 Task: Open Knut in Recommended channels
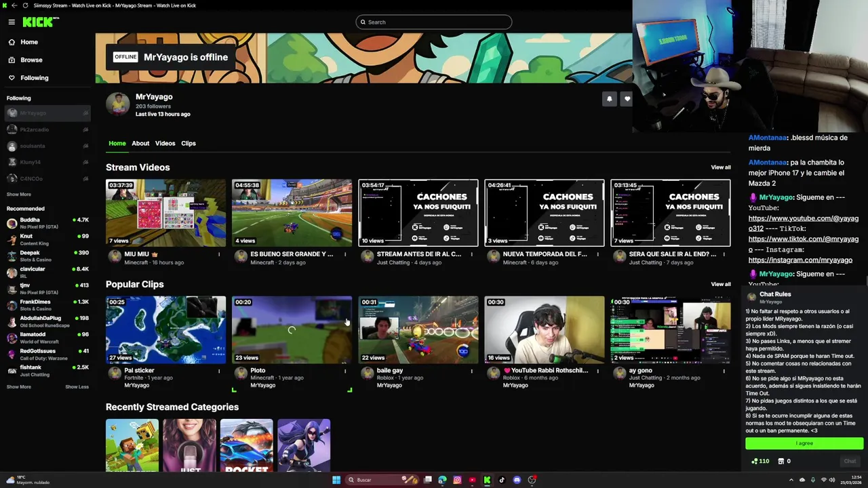point(47,239)
